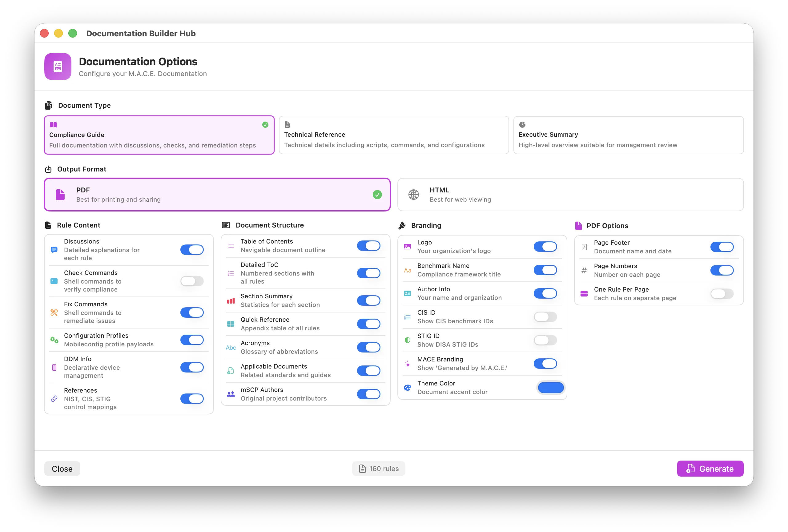Choose the Executive Summary document type
This screenshot has height=532, width=788.
[628, 135]
